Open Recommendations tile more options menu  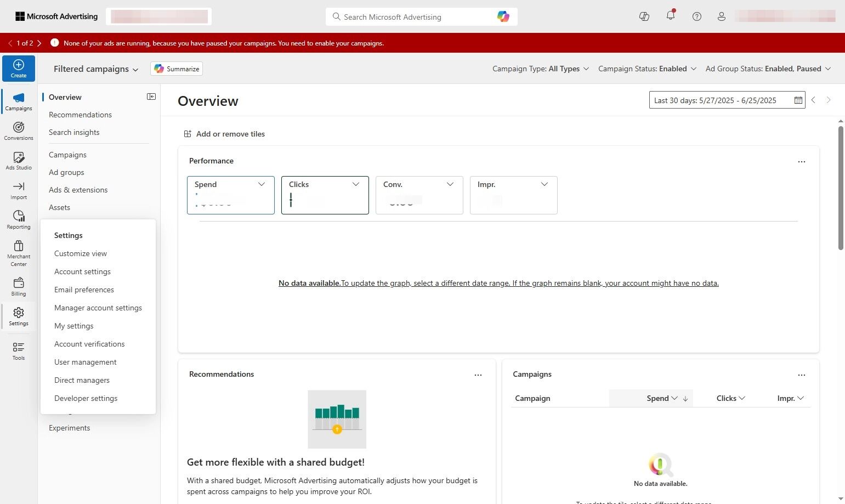pos(478,375)
